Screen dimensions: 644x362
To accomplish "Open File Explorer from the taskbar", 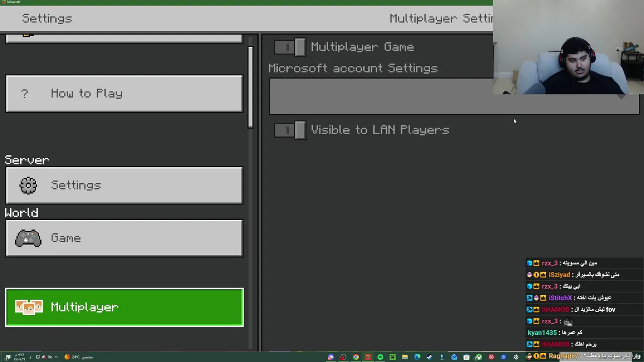I will (x=405, y=357).
